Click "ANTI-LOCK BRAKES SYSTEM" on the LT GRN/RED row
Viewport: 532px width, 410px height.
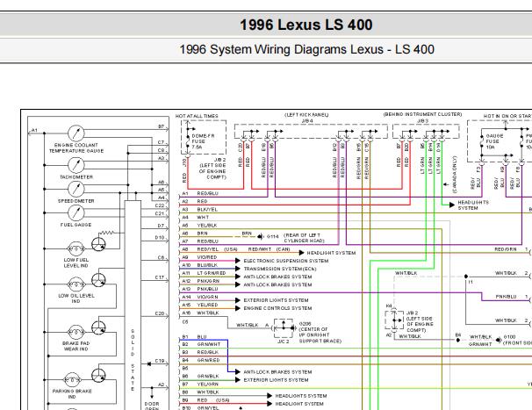coord(277,277)
